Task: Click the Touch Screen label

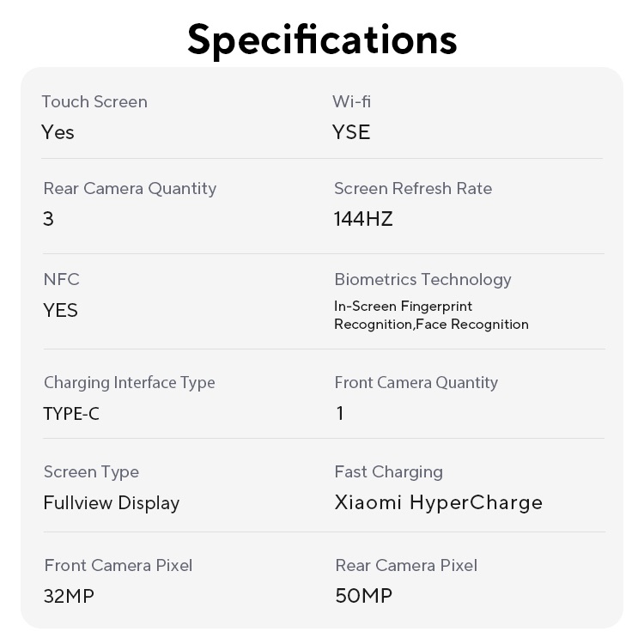Action: [94, 101]
